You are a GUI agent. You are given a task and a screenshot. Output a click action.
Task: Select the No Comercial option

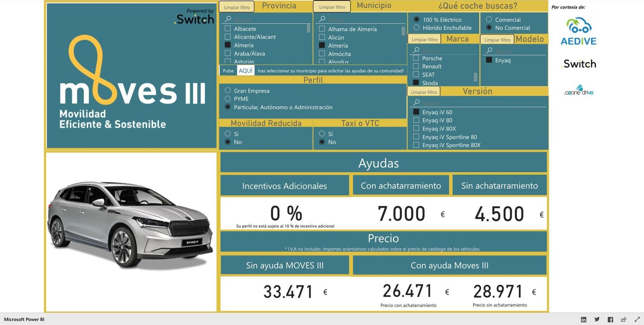(489, 27)
